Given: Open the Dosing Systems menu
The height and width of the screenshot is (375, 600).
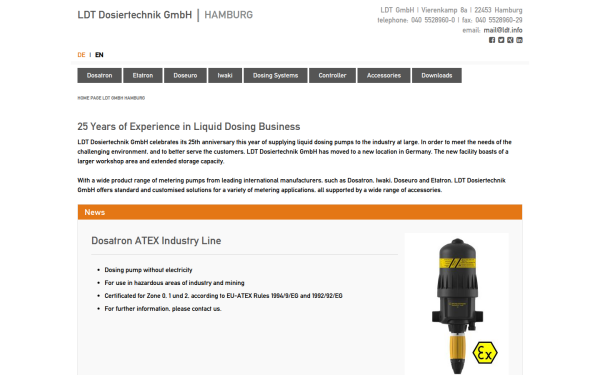Looking at the screenshot, I should (276, 75).
